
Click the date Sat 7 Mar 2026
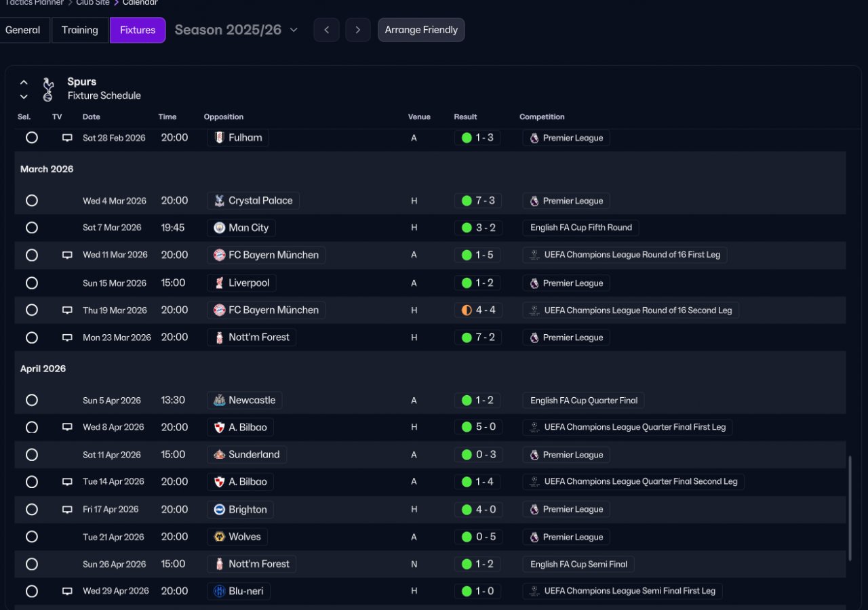click(x=112, y=228)
